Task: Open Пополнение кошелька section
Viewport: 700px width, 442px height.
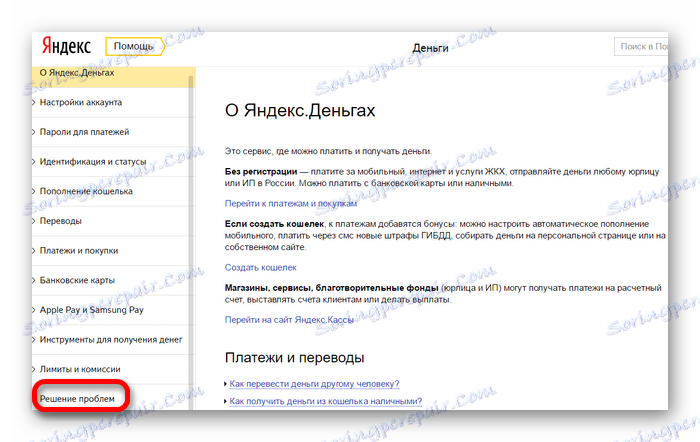Action: [x=86, y=191]
